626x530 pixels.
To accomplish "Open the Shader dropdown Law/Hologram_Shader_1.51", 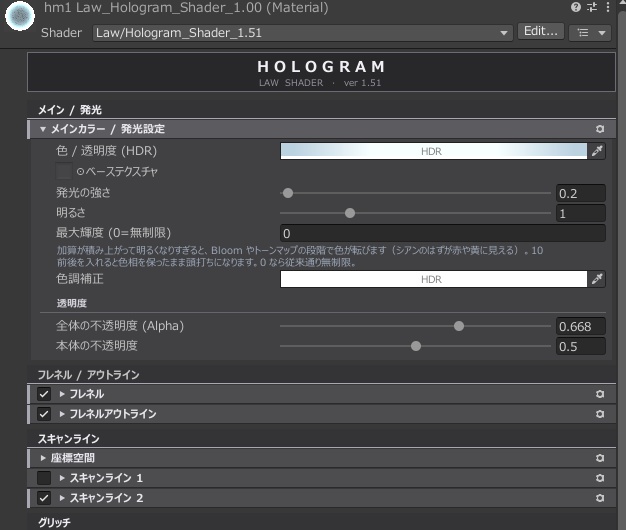I will point(303,33).
